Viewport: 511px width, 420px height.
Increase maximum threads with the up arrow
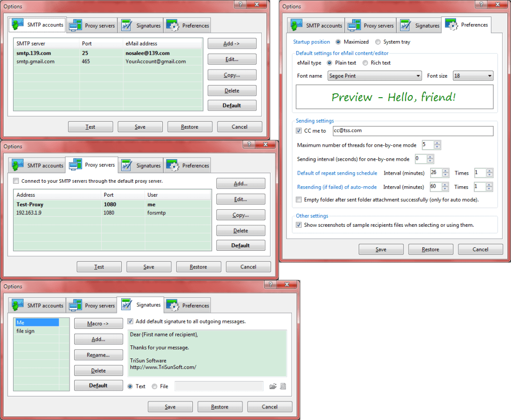(436, 143)
